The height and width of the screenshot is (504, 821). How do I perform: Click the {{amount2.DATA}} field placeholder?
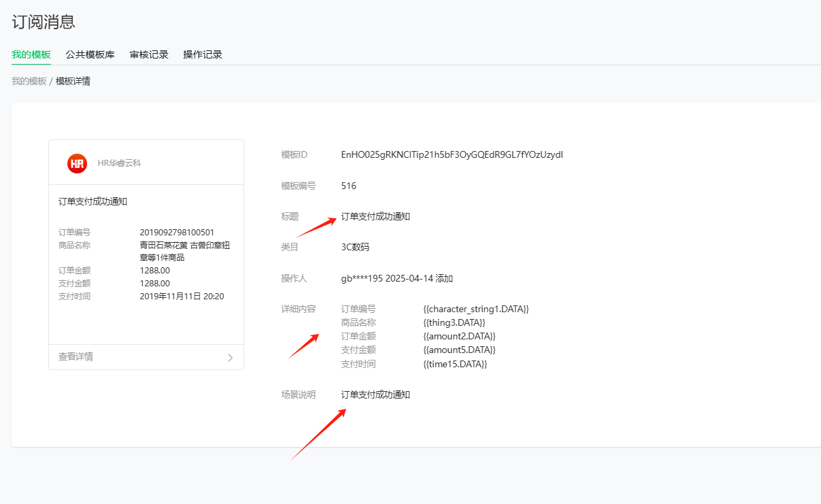(x=459, y=336)
